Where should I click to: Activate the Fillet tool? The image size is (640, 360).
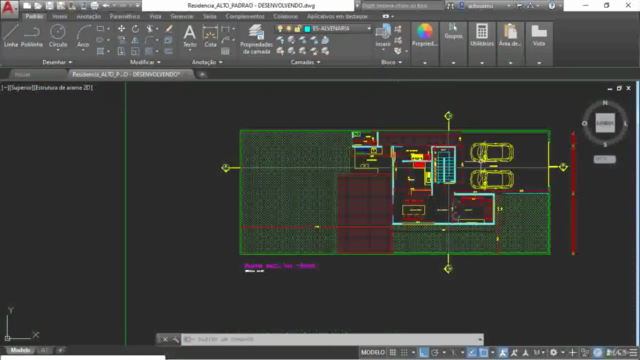coord(149,40)
